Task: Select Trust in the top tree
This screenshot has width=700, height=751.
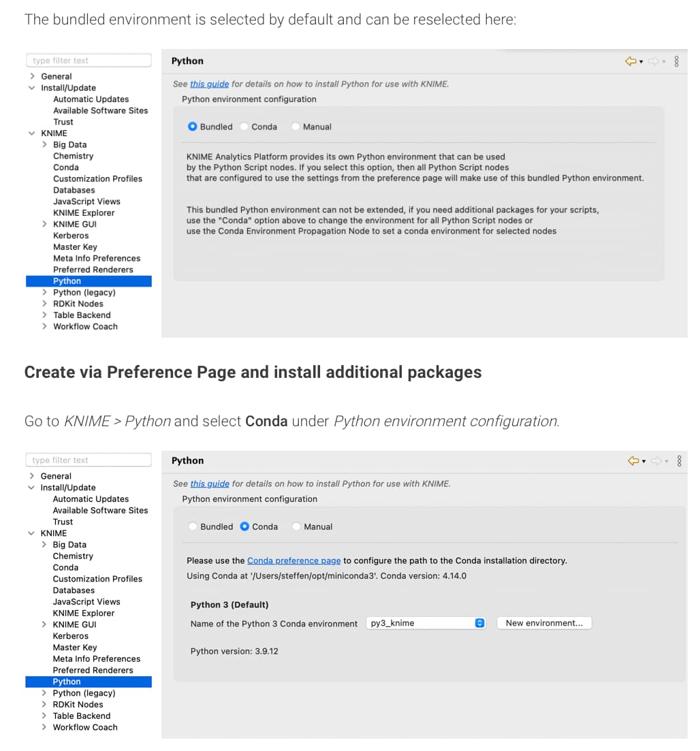Action: 63,122
